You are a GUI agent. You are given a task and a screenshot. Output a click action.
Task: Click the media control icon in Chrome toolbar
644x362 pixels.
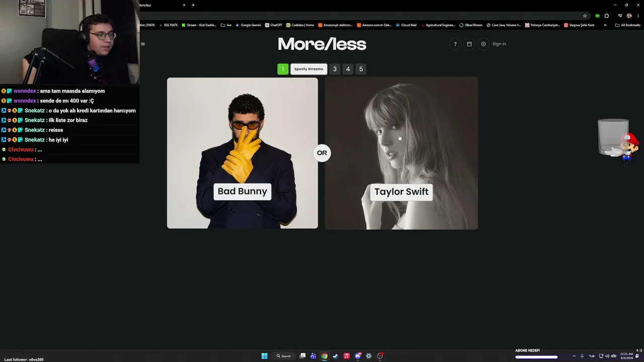point(620,16)
